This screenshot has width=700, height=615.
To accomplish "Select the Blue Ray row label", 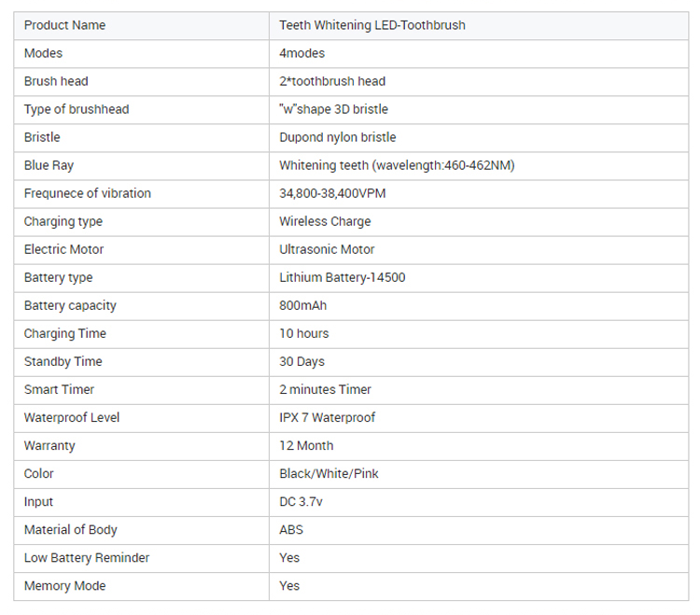I will point(49,165).
